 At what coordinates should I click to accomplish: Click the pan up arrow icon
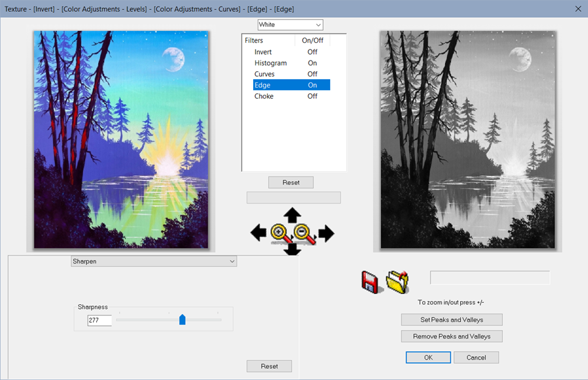coord(292,215)
